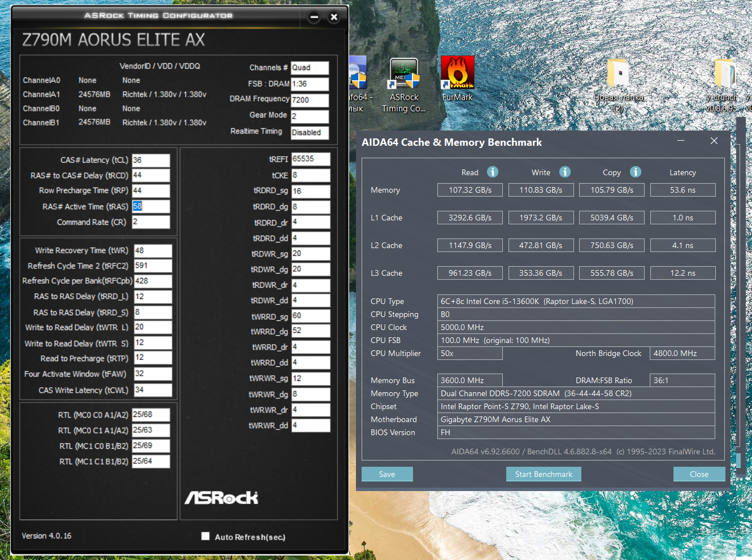This screenshot has height=560, width=752.
Task: Click the Motherboard value Gigabyte Z790M Aorus Elite AX
Action: [576, 419]
